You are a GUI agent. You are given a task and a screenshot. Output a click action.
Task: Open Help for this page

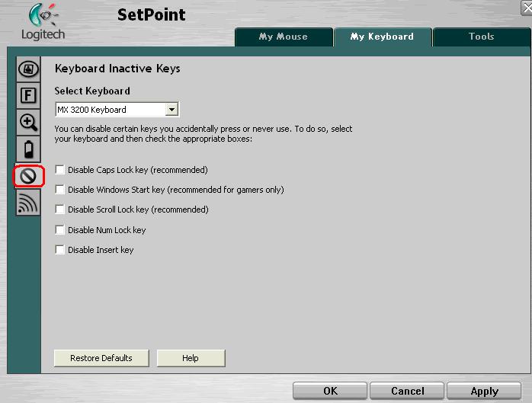pyautogui.click(x=191, y=358)
